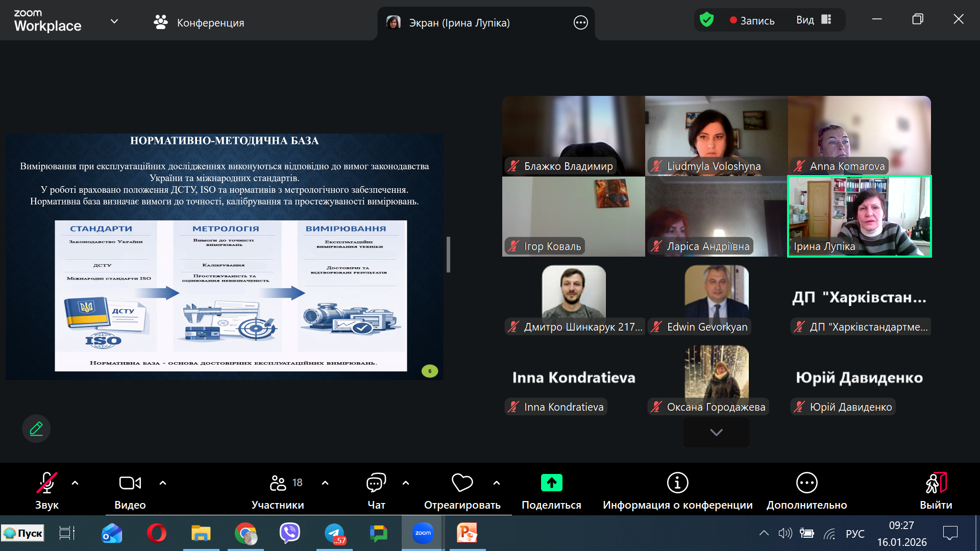Image resolution: width=980 pixels, height=551 pixels.
Task: Click the green Share screen icon
Action: [551, 483]
